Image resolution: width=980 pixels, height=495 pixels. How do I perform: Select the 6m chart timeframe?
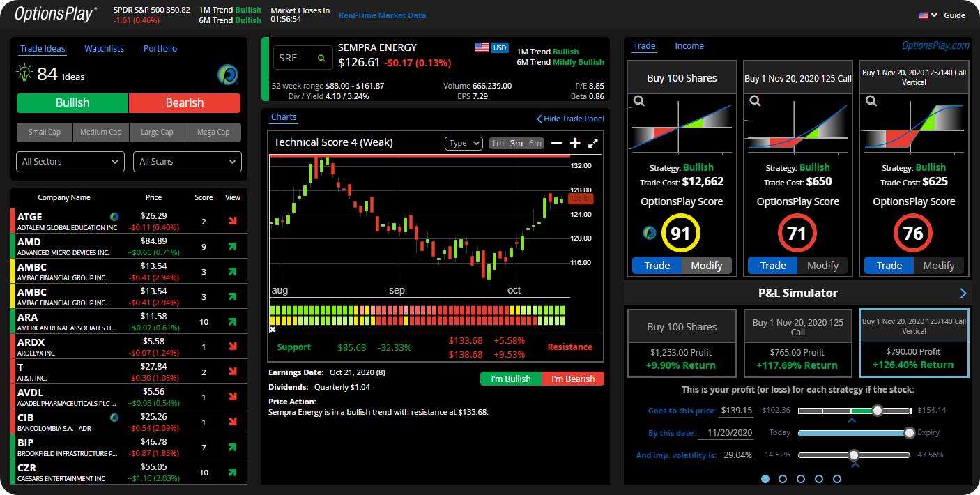click(535, 144)
